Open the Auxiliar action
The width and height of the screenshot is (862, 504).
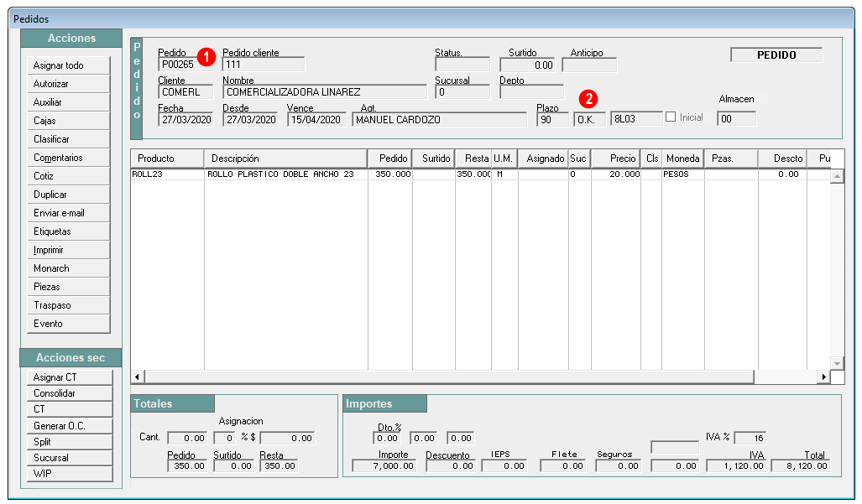[x=69, y=102]
